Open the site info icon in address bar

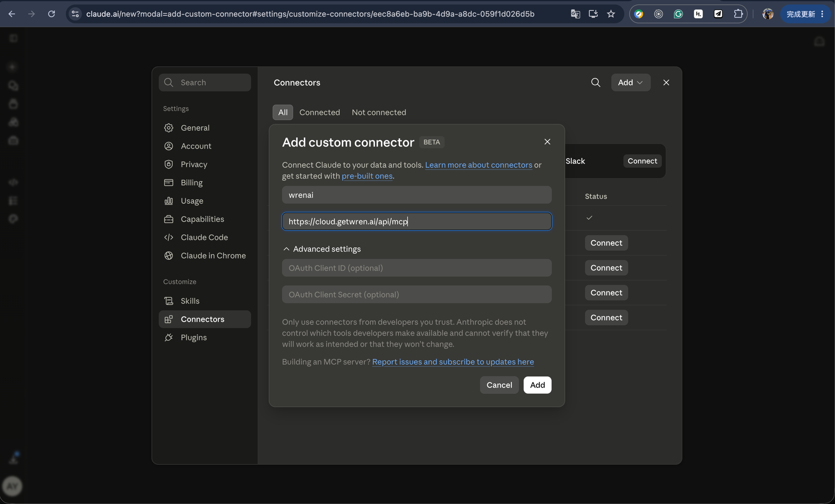click(x=75, y=14)
